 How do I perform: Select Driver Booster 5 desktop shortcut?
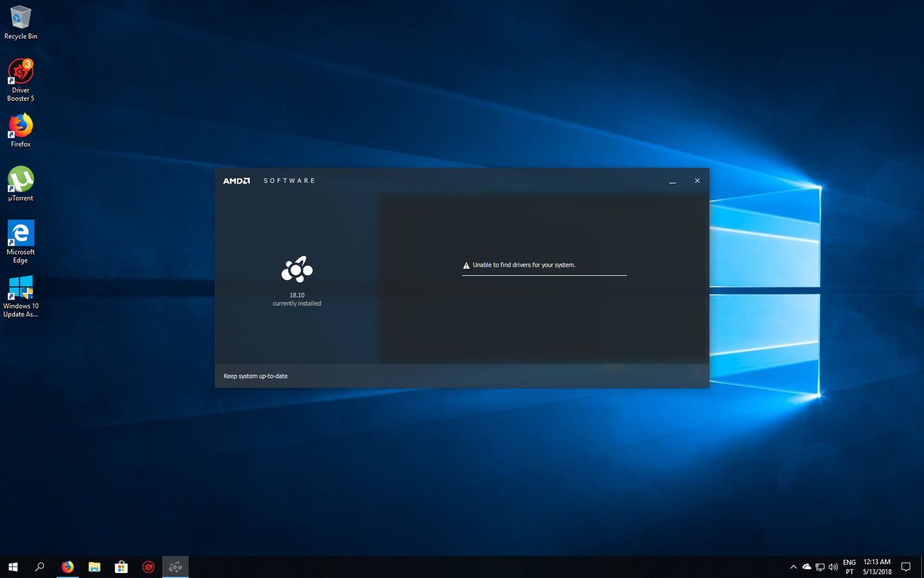(21, 80)
